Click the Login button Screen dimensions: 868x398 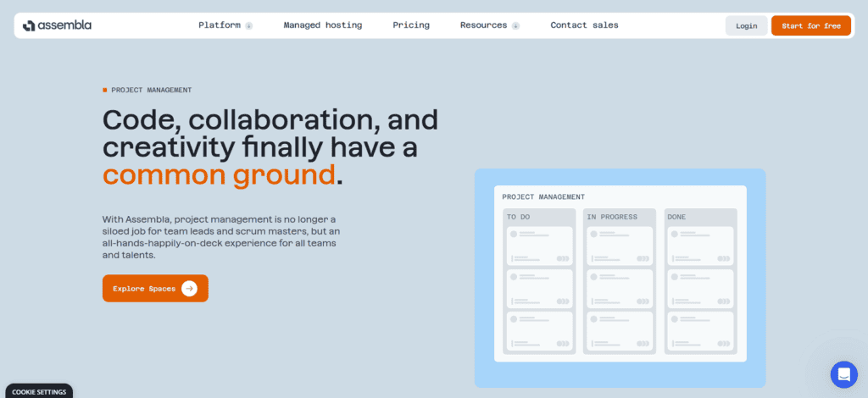(x=746, y=26)
